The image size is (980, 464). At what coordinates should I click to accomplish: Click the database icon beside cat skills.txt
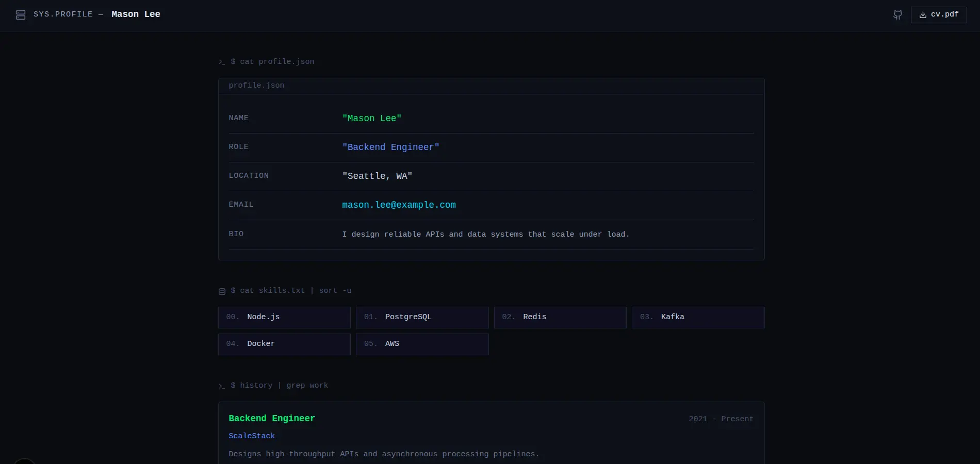point(222,291)
